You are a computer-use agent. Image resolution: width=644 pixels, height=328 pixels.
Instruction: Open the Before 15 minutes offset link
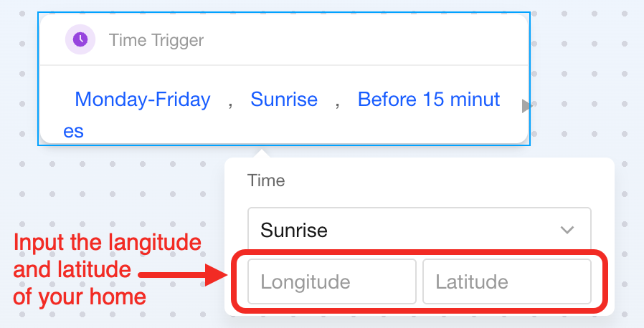tap(429, 99)
